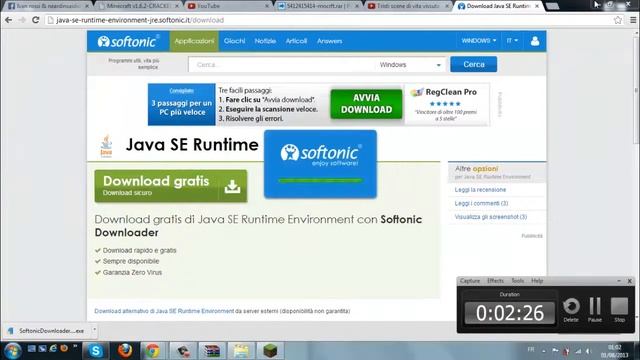Screen dimensions: 640x360
Task: Open the Applicazioni menu section
Action: [194, 41]
